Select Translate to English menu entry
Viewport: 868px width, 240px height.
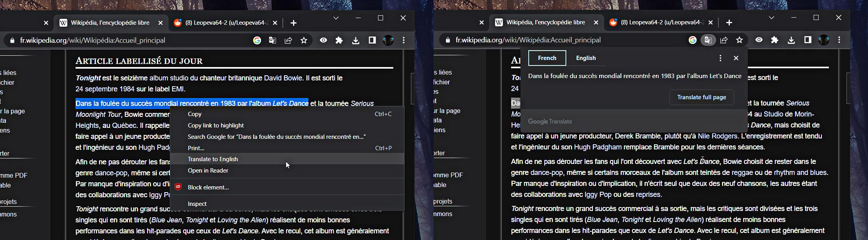287,159
